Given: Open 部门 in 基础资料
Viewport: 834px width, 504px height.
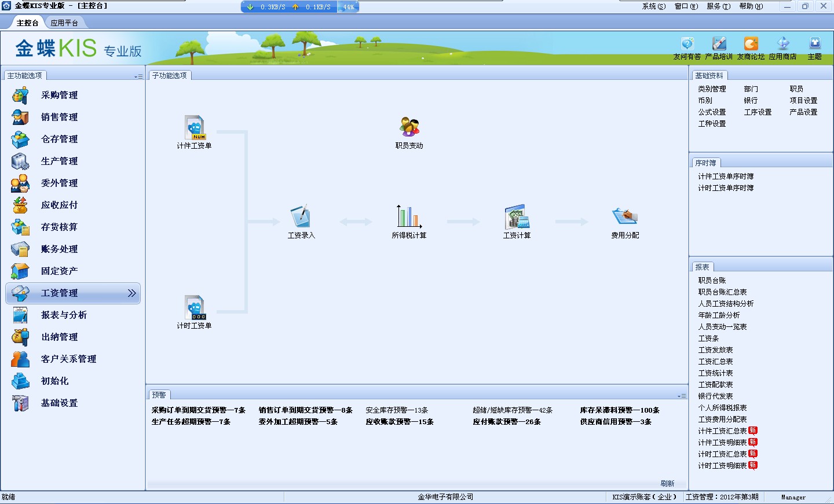Looking at the screenshot, I should (x=751, y=89).
